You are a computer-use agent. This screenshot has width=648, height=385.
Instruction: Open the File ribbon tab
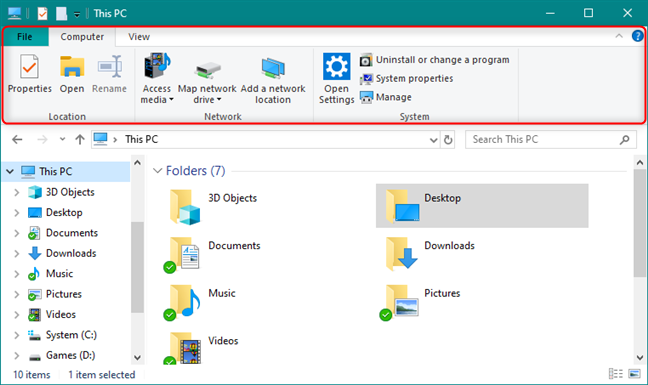pos(25,37)
